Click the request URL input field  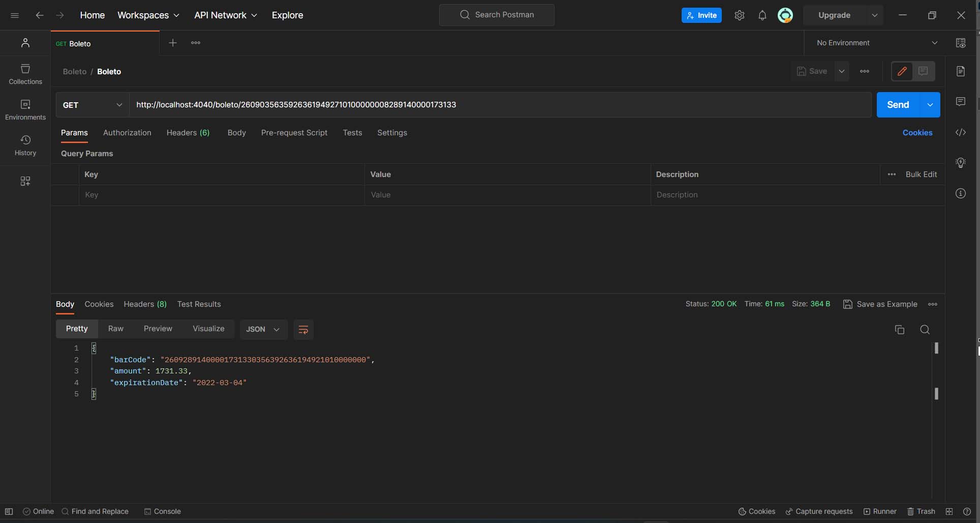click(x=500, y=105)
